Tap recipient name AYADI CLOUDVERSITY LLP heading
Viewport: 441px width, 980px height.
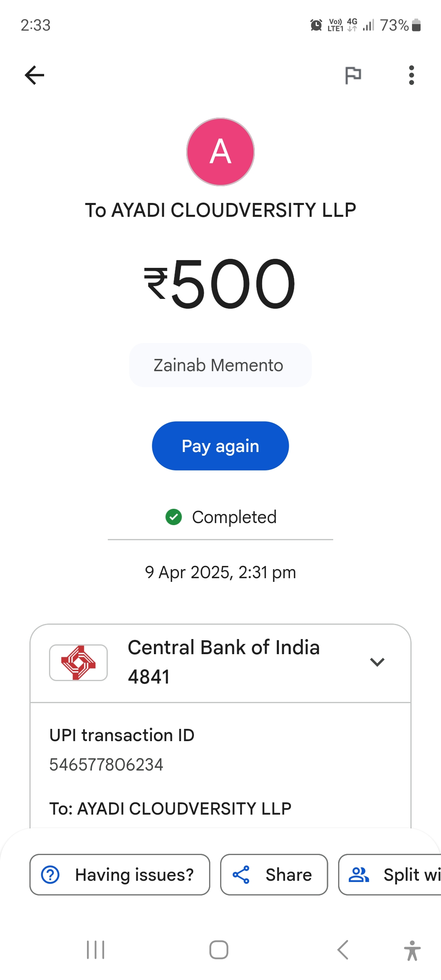pos(220,210)
